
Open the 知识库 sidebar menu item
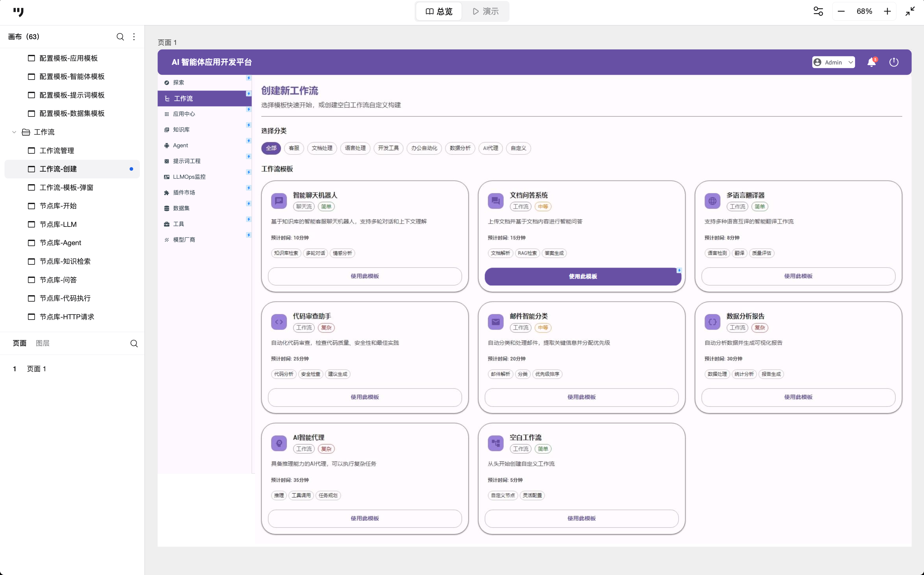181,130
